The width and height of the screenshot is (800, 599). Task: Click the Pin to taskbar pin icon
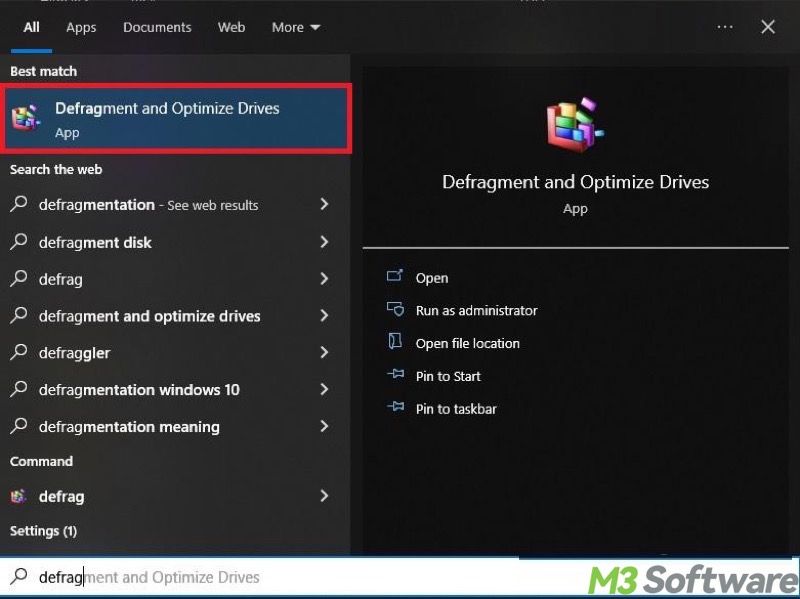click(395, 409)
